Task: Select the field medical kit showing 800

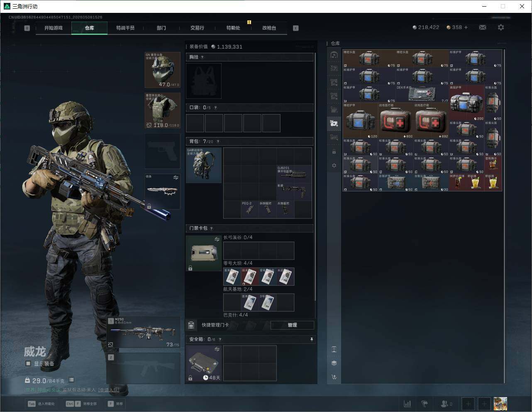Action: tap(396, 121)
